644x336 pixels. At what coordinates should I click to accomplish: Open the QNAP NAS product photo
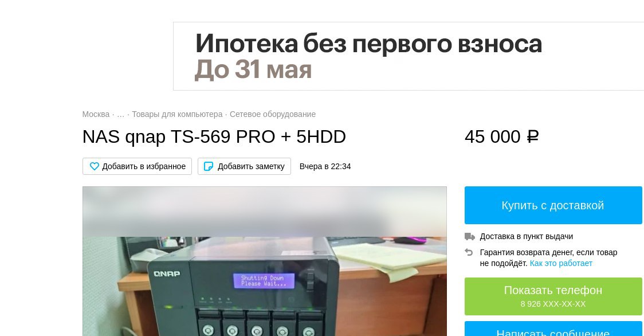click(x=265, y=261)
